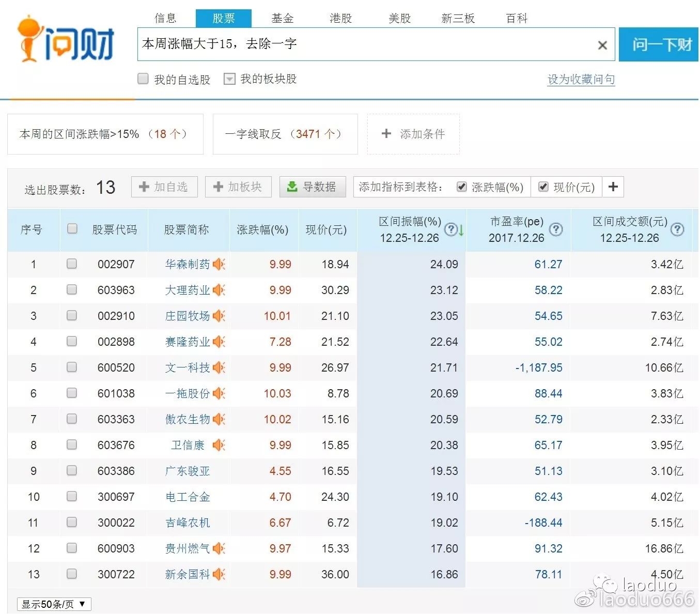Click the 现价(元) column header
The image size is (700, 614).
tap(326, 229)
